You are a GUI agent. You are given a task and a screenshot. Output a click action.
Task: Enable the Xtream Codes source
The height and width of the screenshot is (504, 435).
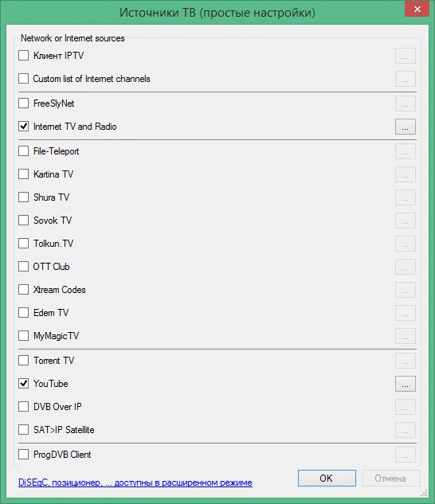tap(23, 290)
